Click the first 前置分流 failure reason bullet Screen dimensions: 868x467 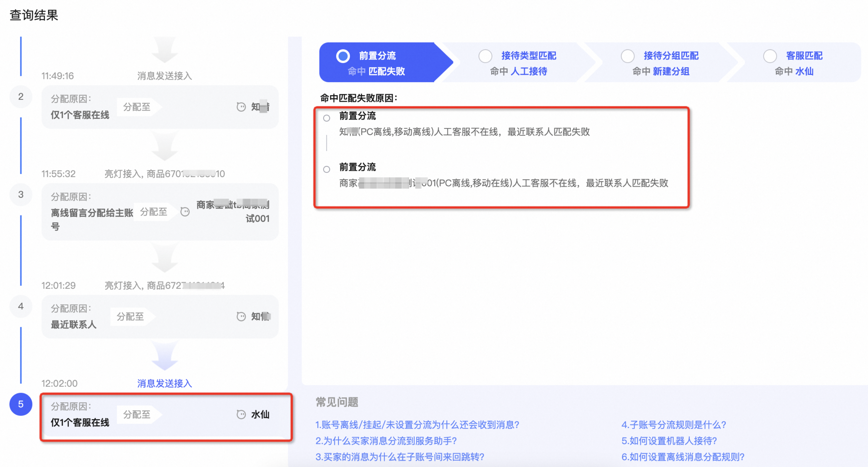[x=327, y=118]
